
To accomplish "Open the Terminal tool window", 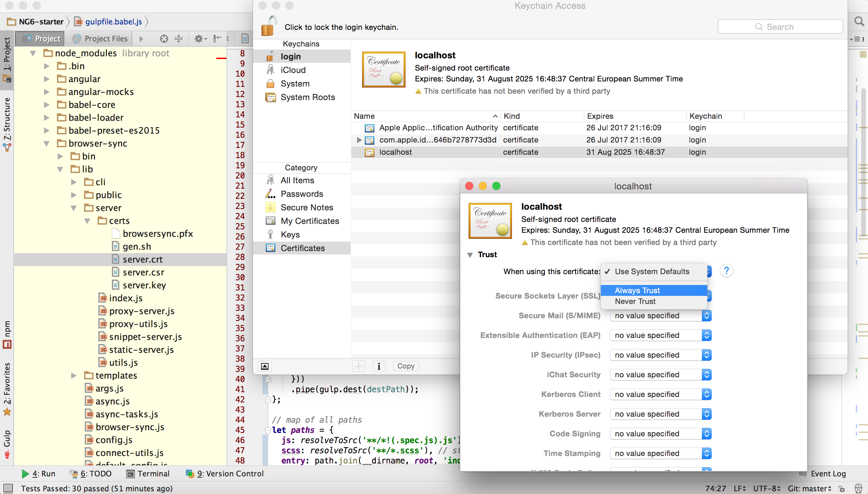I will (x=148, y=474).
